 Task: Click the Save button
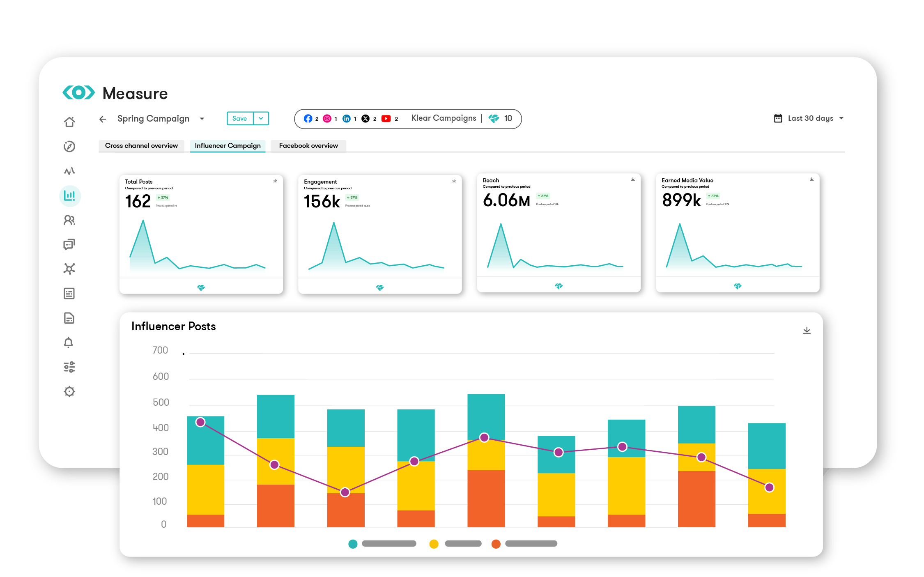click(239, 118)
